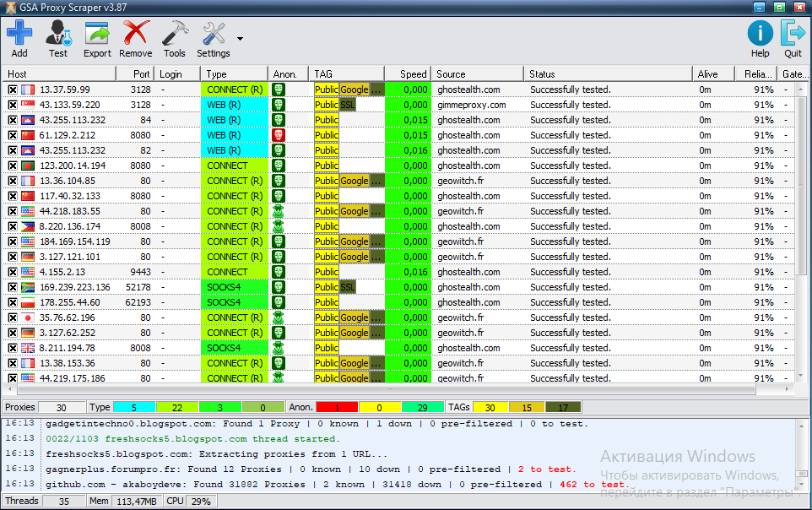Open the Help info icon
The image size is (812, 510).
point(760,34)
